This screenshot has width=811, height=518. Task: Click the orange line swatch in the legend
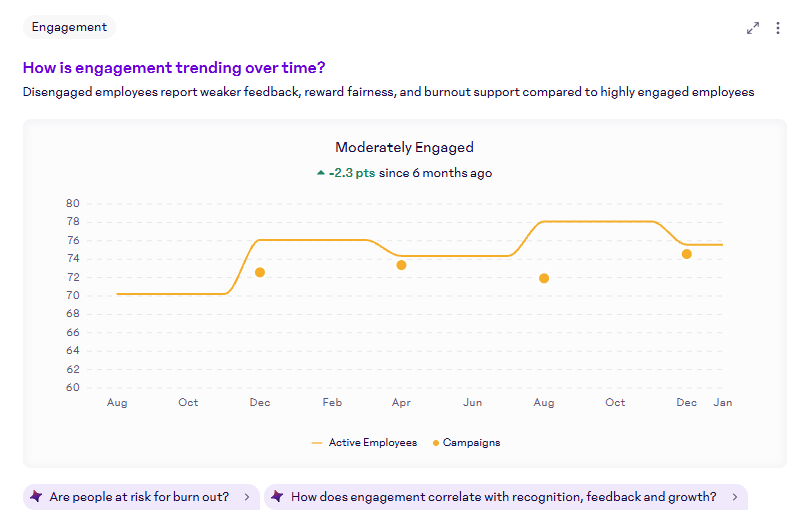point(317,442)
